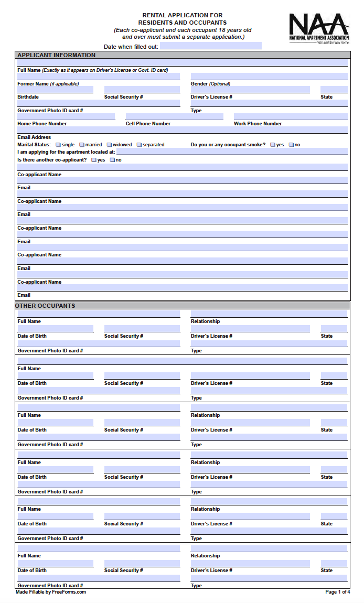Click the NAA National Apartment Association logo
Viewport: 364px width, 603px height.
[x=319, y=29]
